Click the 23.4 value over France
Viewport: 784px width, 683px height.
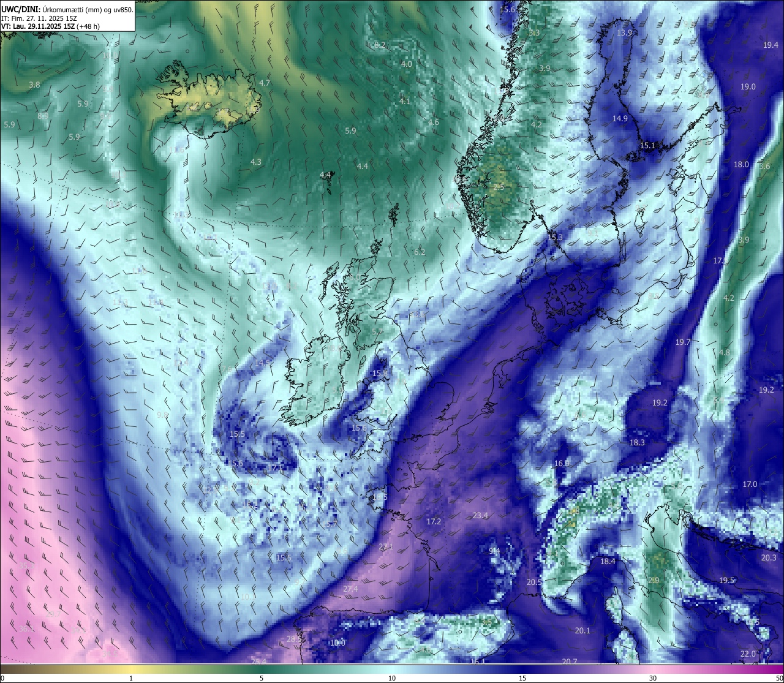click(480, 515)
